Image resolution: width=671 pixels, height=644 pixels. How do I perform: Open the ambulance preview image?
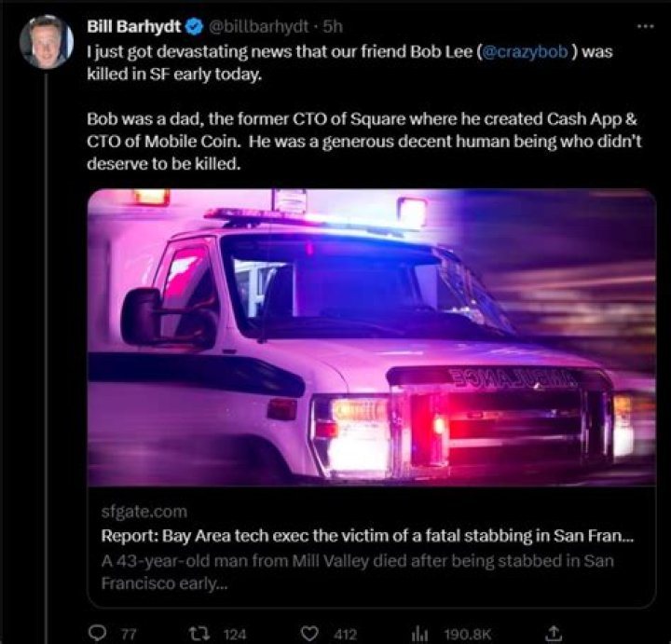point(371,337)
